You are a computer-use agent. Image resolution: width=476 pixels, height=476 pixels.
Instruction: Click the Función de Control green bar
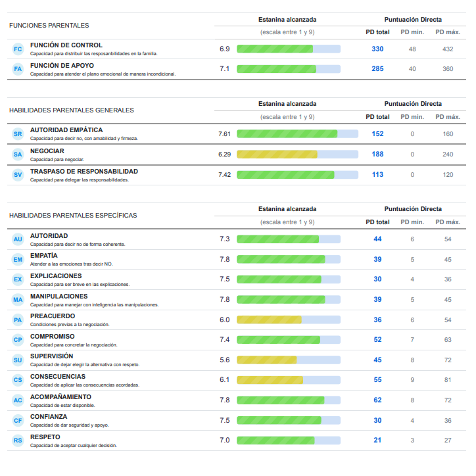[x=275, y=49]
